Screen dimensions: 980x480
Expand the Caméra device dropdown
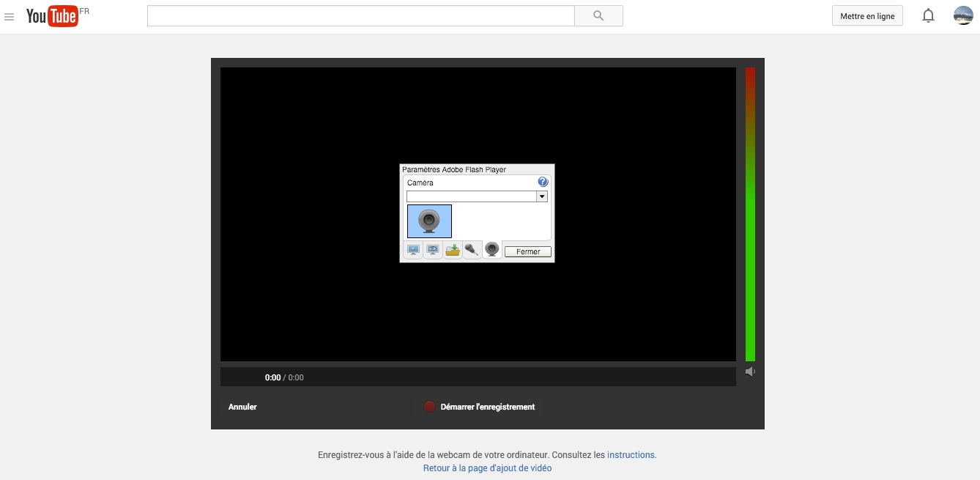coord(542,196)
